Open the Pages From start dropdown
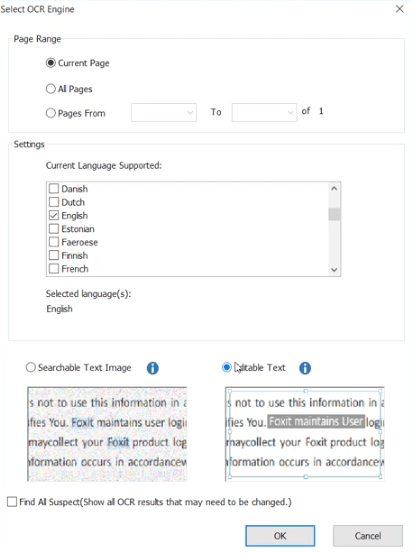This screenshot has width=411, height=553. [164, 113]
